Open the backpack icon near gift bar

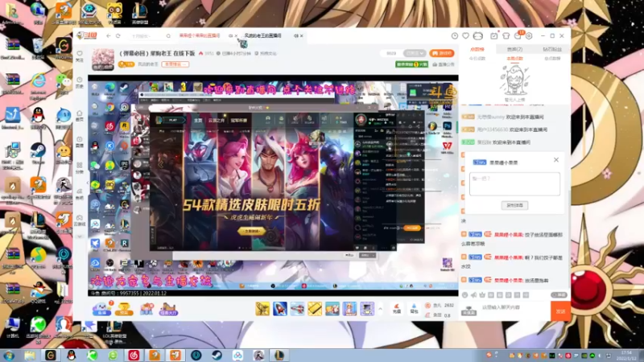[x=414, y=309]
